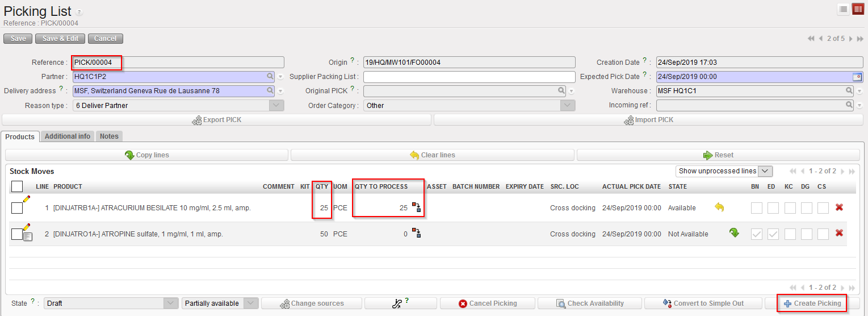Open pencil edit icon for Atracurium line
Viewport: 868px width, 316px height.
[26, 199]
